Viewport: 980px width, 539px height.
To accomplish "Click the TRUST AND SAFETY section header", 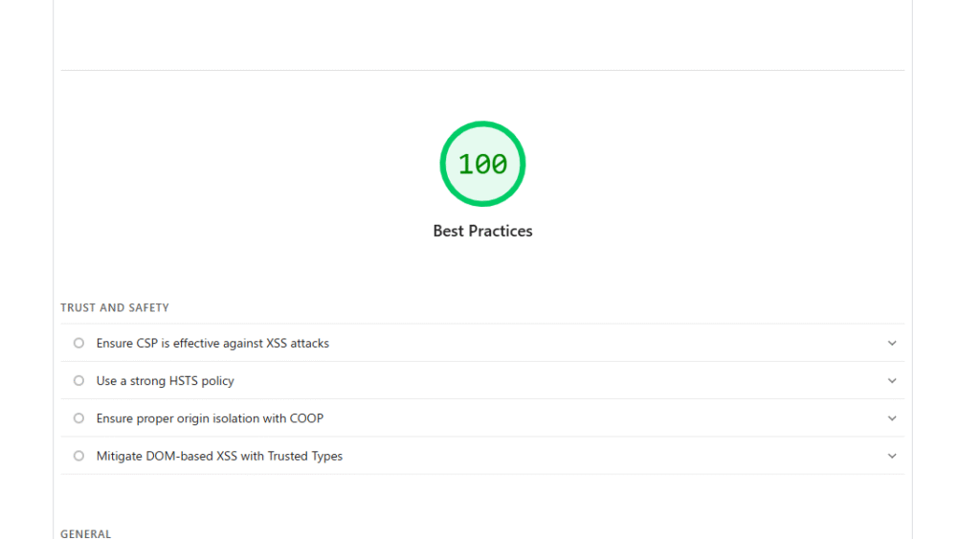I will point(115,307).
